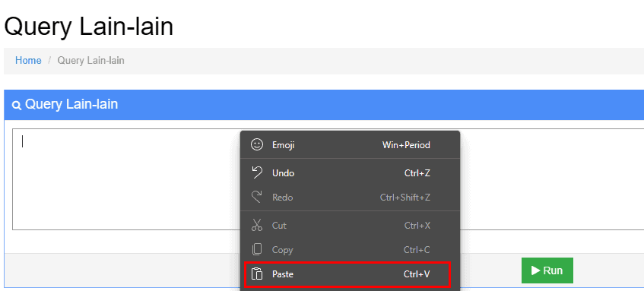This screenshot has height=291, width=644.
Task: Click the blue 'Query Lain-lain' panel title
Action: tap(71, 104)
